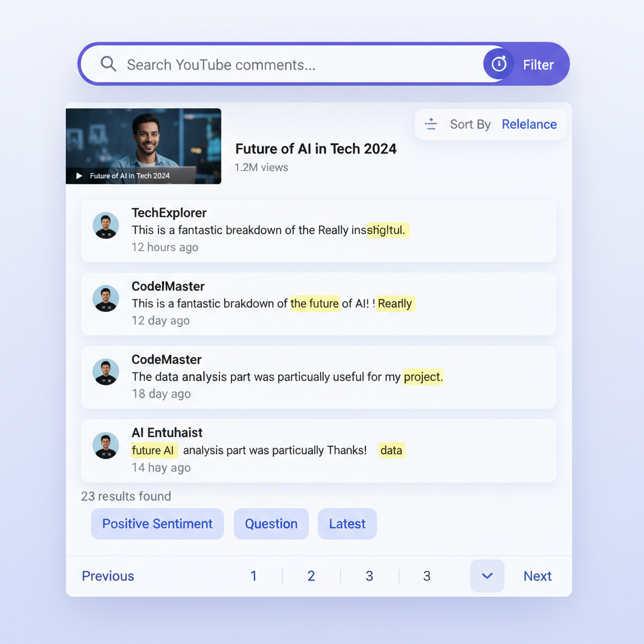
Task: Click AI Entuhaist's profile avatar
Action: pyautogui.click(x=106, y=445)
